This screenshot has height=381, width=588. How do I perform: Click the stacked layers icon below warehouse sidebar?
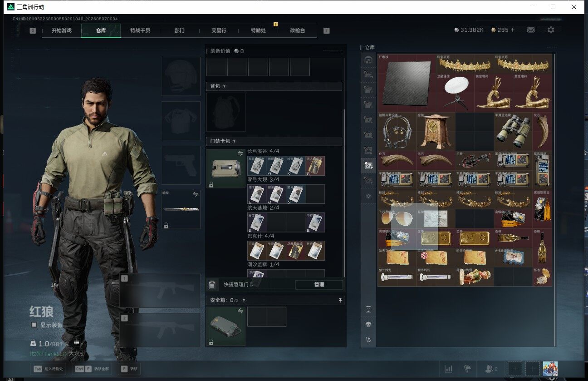(x=368, y=325)
